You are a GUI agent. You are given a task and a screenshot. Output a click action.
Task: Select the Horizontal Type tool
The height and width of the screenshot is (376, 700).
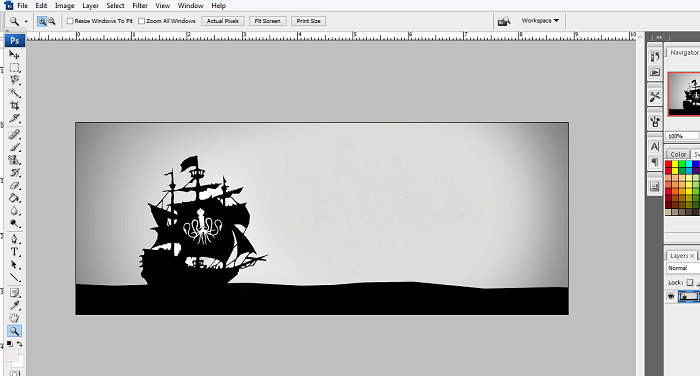tap(14, 252)
